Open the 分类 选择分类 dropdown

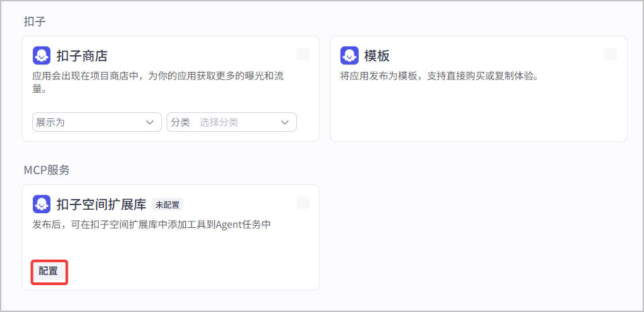tap(232, 122)
